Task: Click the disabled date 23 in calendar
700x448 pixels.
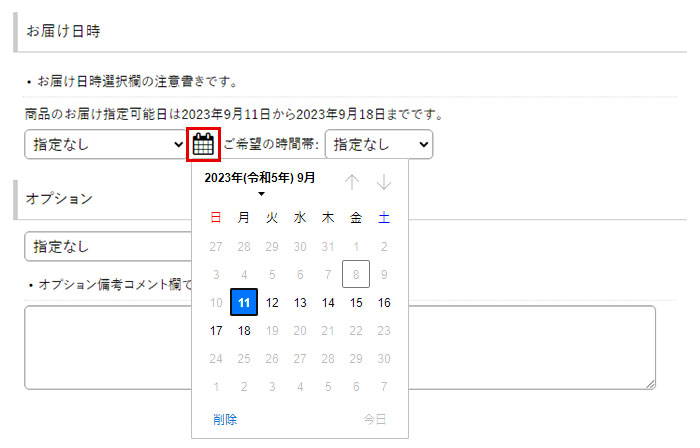Action: (384, 331)
